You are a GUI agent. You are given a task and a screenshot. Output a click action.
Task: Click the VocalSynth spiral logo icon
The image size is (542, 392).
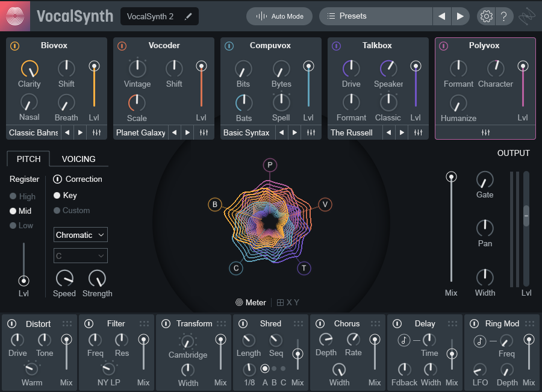coord(15,16)
